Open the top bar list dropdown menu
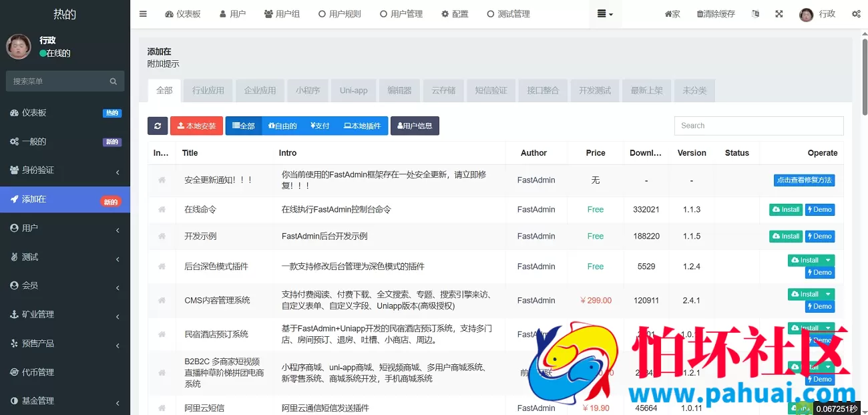The width and height of the screenshot is (868, 415). click(605, 14)
